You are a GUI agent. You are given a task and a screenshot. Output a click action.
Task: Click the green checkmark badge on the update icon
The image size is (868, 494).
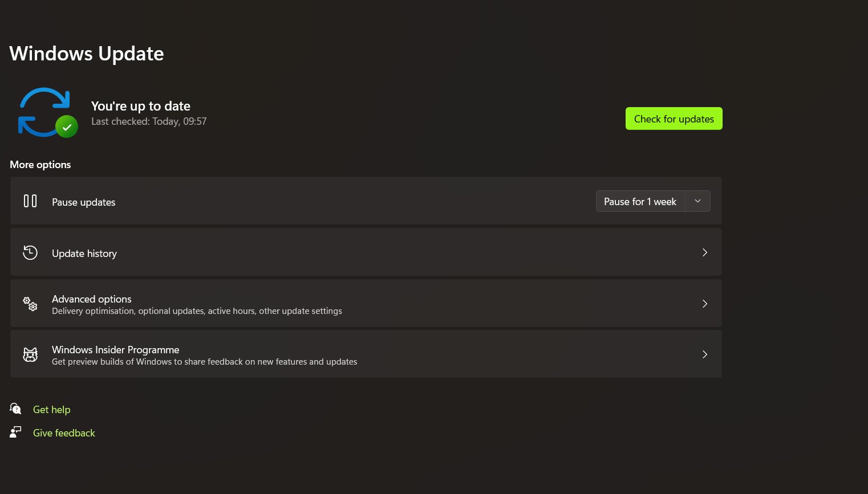[x=67, y=126]
